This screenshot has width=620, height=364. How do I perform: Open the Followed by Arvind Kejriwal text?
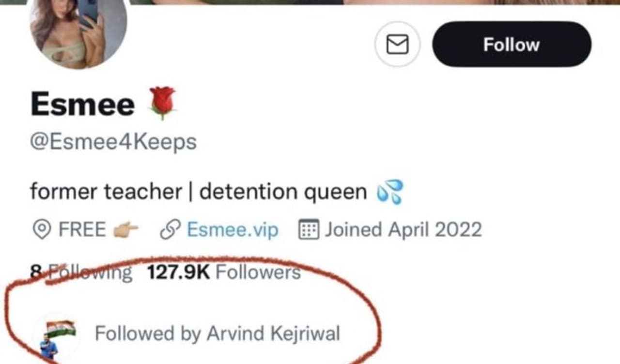pos(217,334)
